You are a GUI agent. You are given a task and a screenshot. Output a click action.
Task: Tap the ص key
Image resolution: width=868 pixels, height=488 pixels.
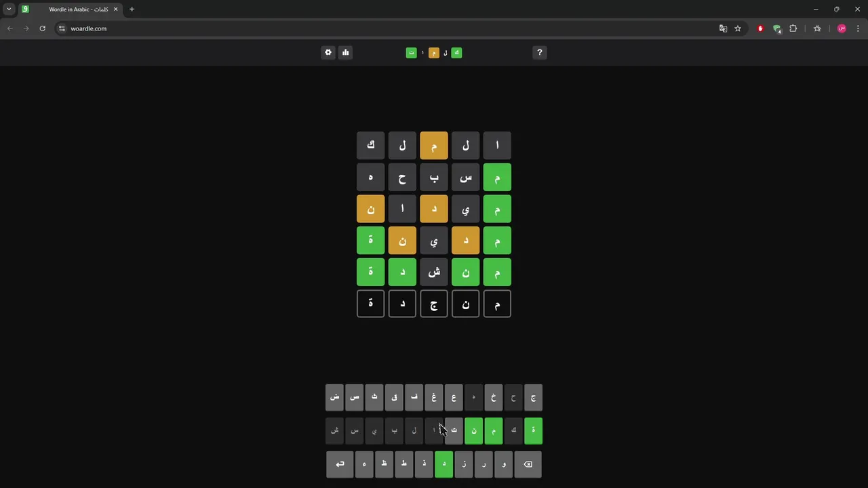[x=355, y=397]
